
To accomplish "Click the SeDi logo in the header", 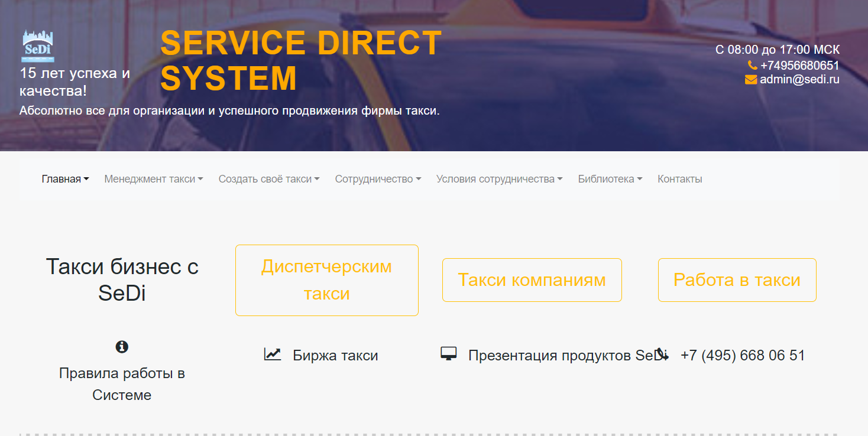I will pyautogui.click(x=38, y=47).
